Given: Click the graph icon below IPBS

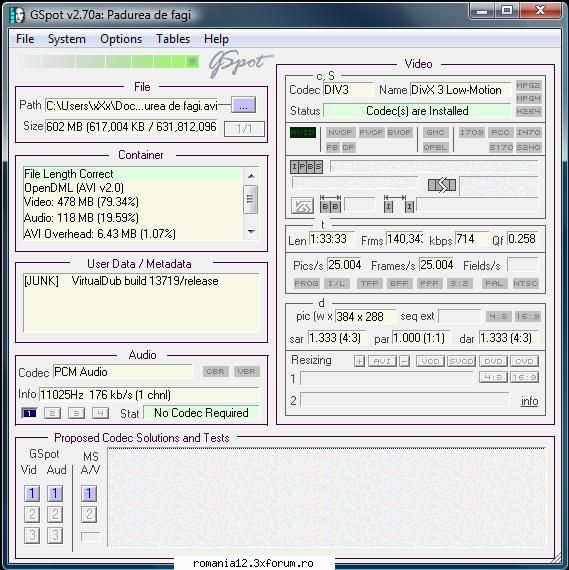Looking at the screenshot, I should tap(302, 206).
